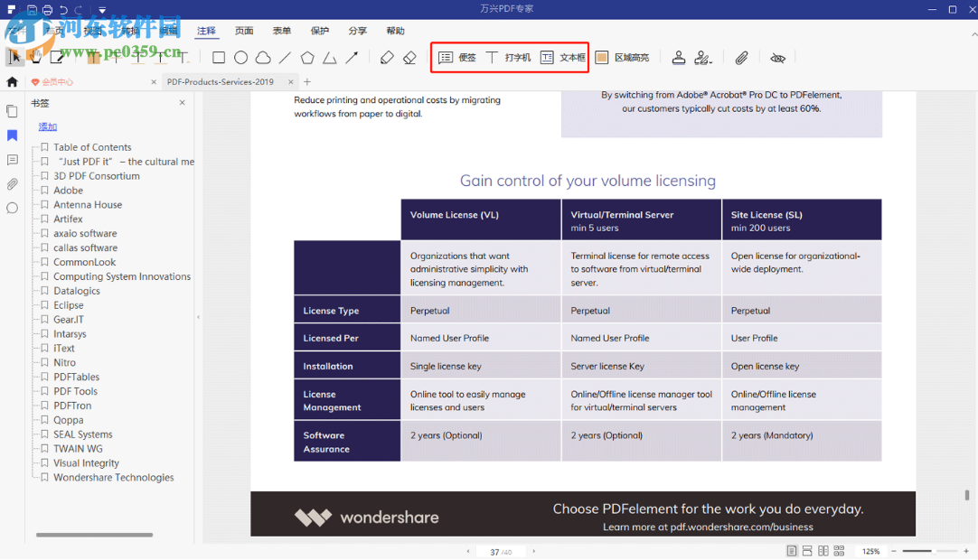Jump to the Antenna House bookmark
This screenshot has height=560, width=978.
pos(88,204)
